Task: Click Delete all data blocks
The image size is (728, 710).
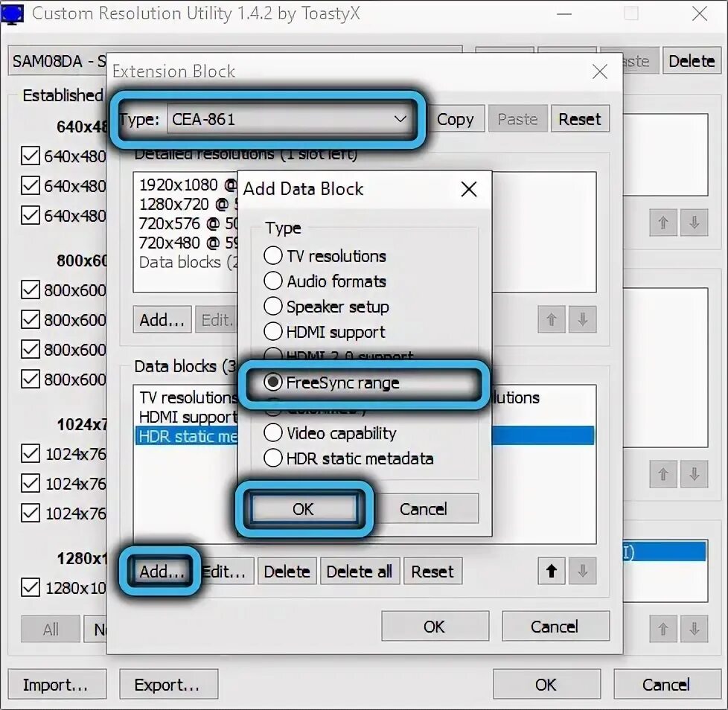Action: pos(360,572)
